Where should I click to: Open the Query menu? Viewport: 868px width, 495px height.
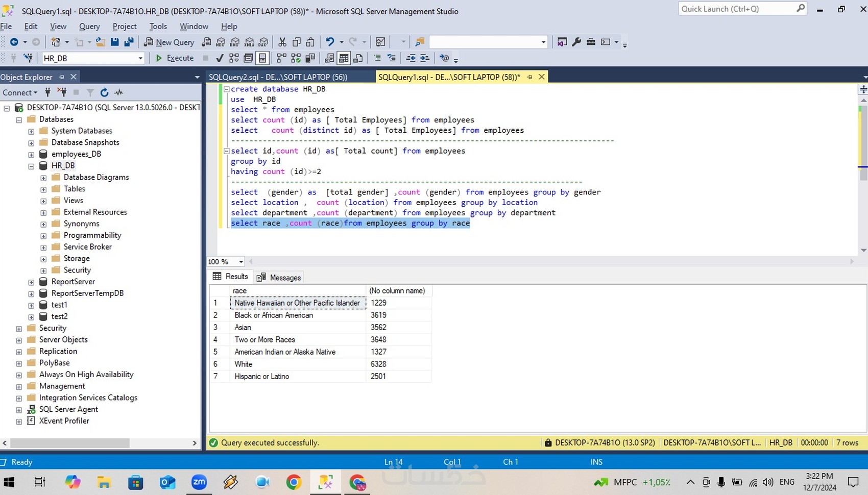89,27
